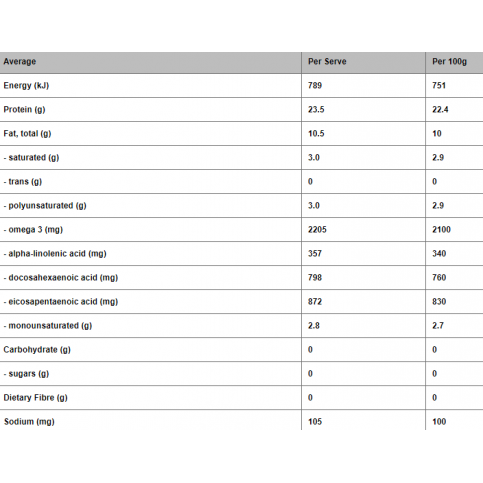Viewport: 483px width, 483px height.
Task: Click the 751 energy per 100g value
Action: (439, 86)
